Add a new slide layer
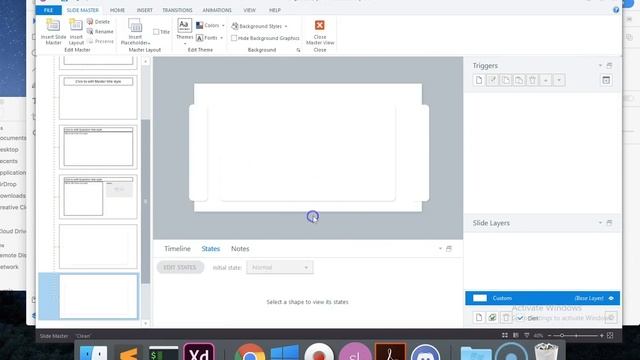 click(479, 317)
